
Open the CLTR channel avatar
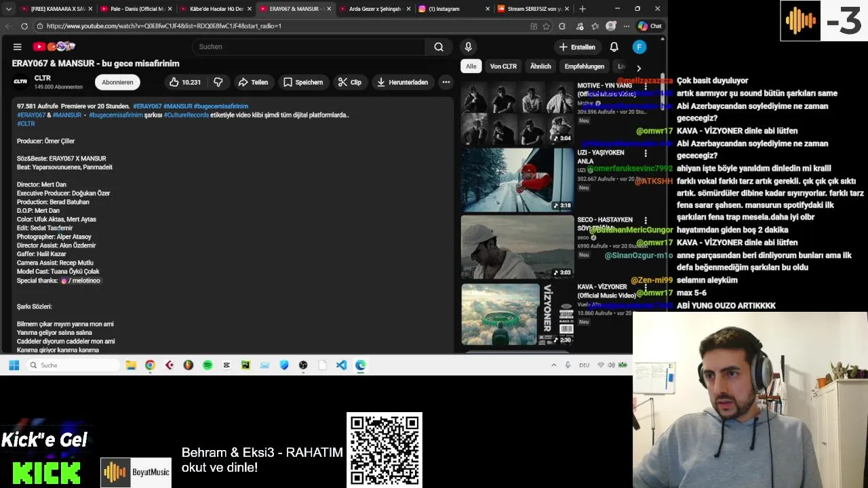(x=20, y=82)
